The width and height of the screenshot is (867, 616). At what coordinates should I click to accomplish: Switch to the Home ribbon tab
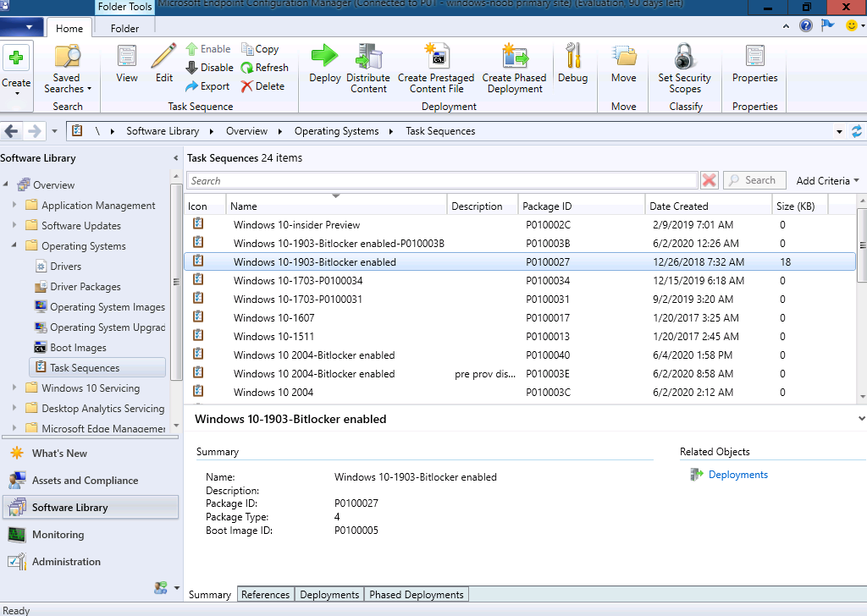pos(69,28)
